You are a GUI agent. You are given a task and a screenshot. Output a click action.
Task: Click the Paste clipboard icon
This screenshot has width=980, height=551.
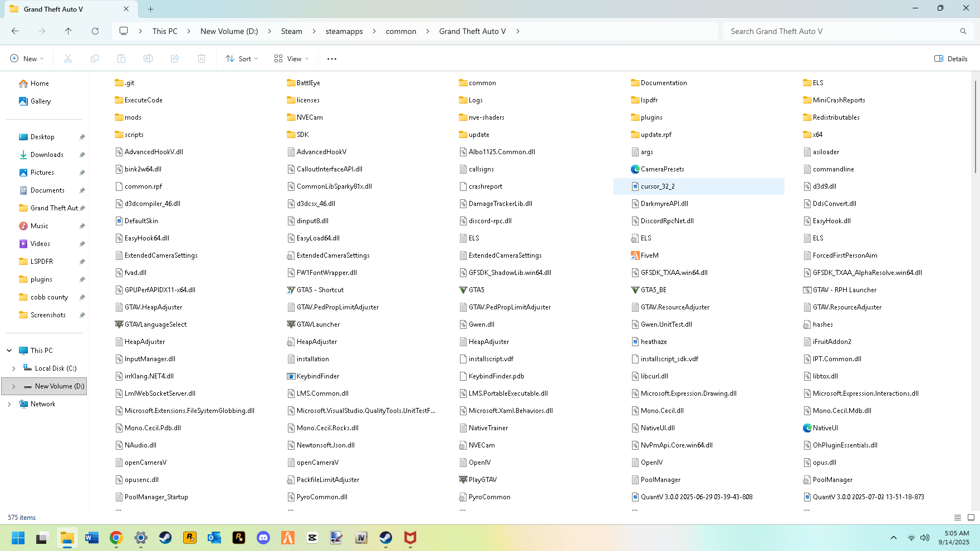[121, 58]
